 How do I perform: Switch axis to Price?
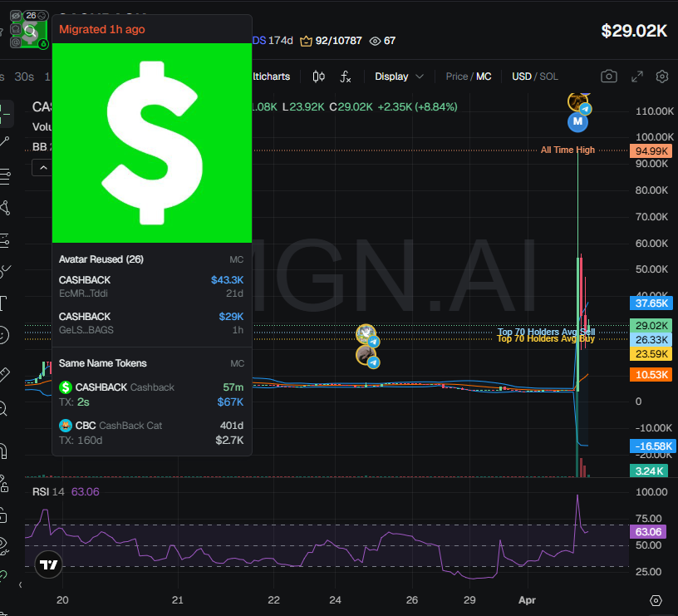(457, 76)
